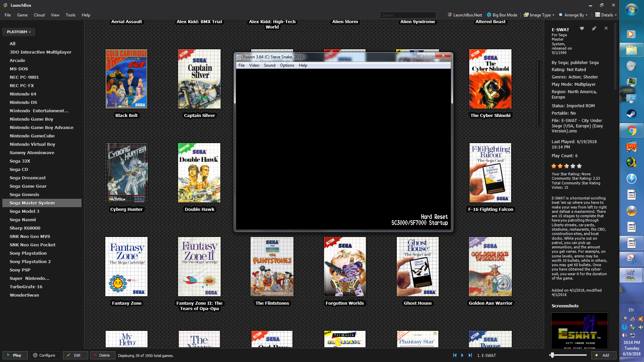Select the Ghost House box art
Screen dimensions: 644x362
pos(418,267)
